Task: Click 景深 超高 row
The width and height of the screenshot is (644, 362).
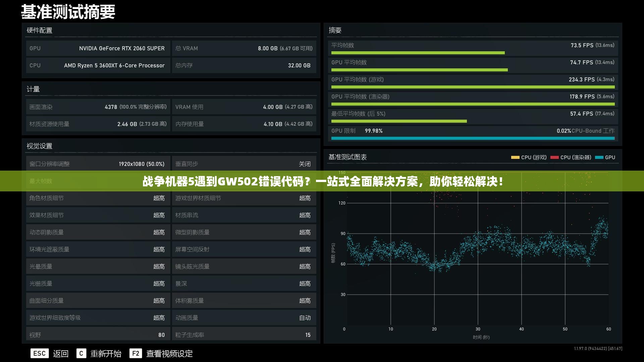Action: (x=244, y=284)
